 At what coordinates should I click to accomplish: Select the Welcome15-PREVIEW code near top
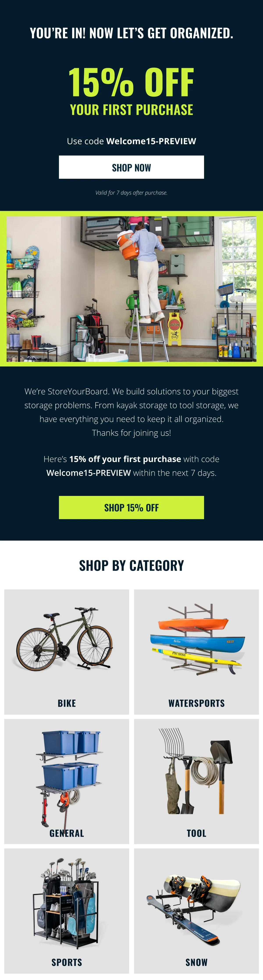[x=151, y=141]
